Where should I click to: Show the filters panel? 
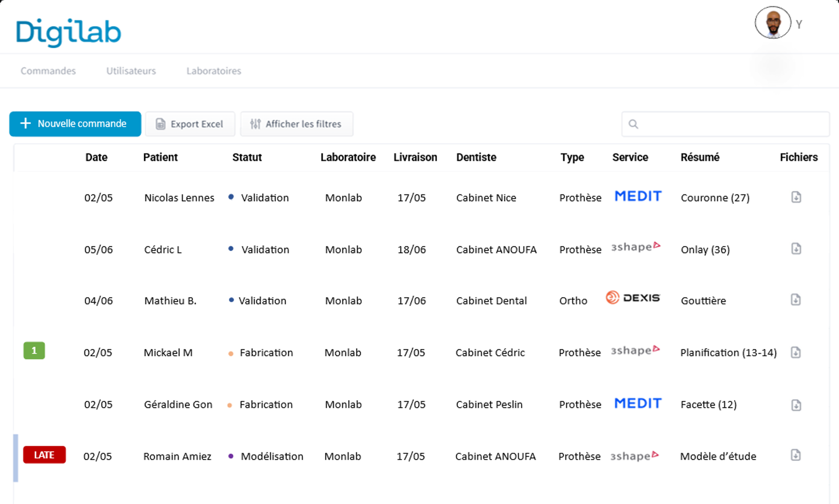296,124
